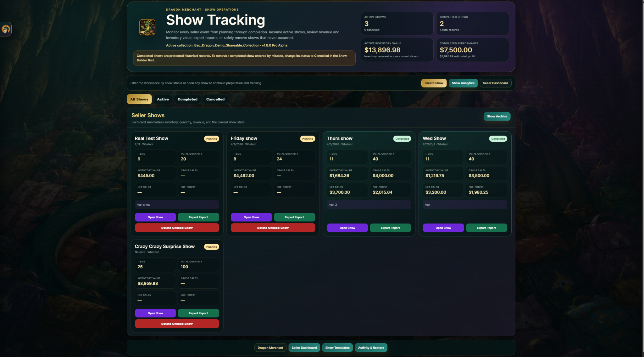Filter by Cancelled shows
644x357 pixels.
click(x=215, y=99)
